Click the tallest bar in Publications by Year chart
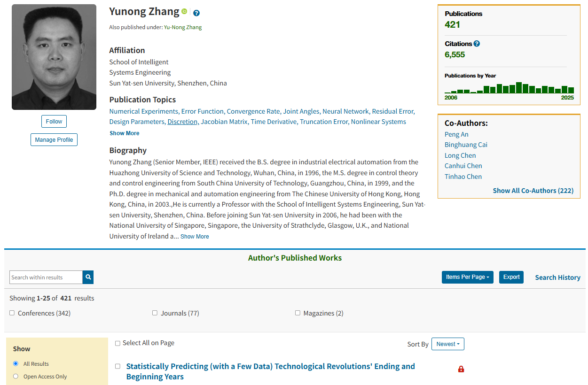The height and width of the screenshot is (385, 588). [x=519, y=87]
